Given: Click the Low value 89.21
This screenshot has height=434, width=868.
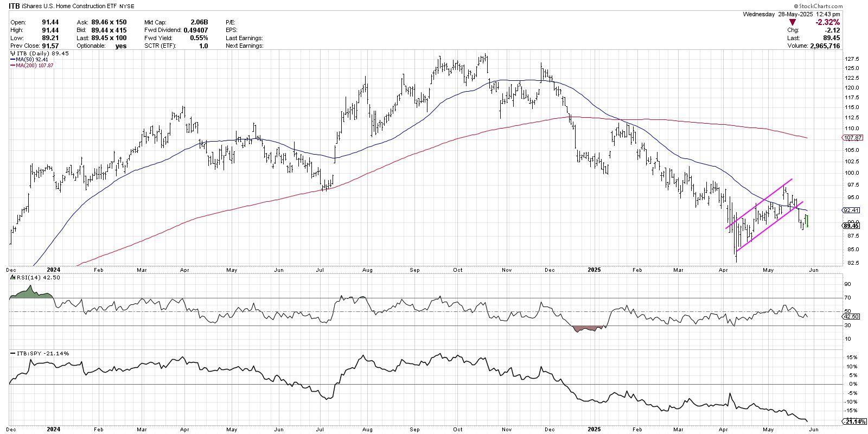Looking at the screenshot, I should pos(50,38).
